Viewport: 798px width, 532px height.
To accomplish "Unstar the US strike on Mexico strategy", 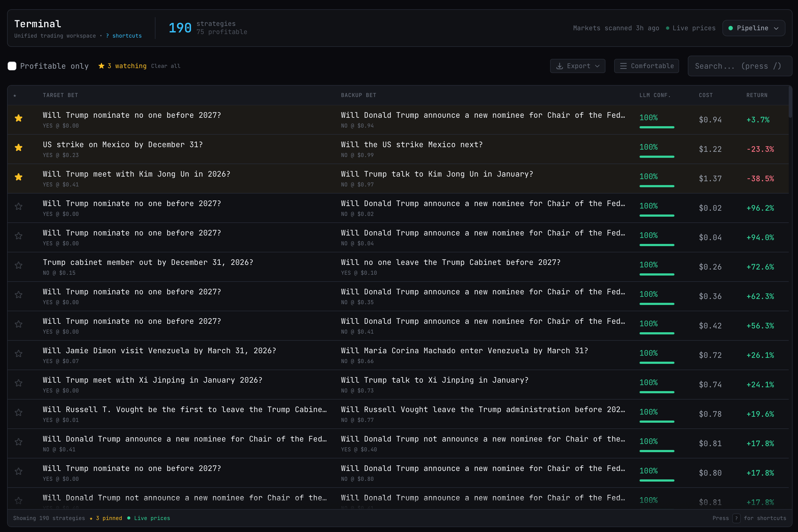I will point(19,148).
